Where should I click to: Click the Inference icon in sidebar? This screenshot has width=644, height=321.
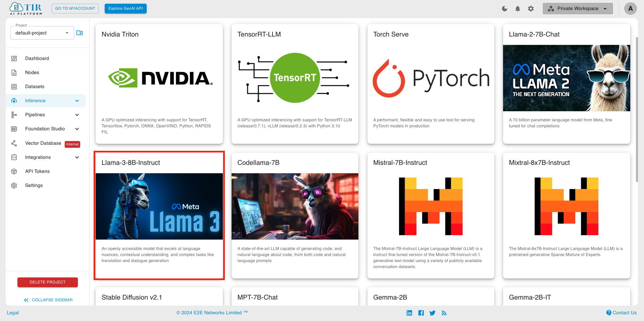(14, 101)
